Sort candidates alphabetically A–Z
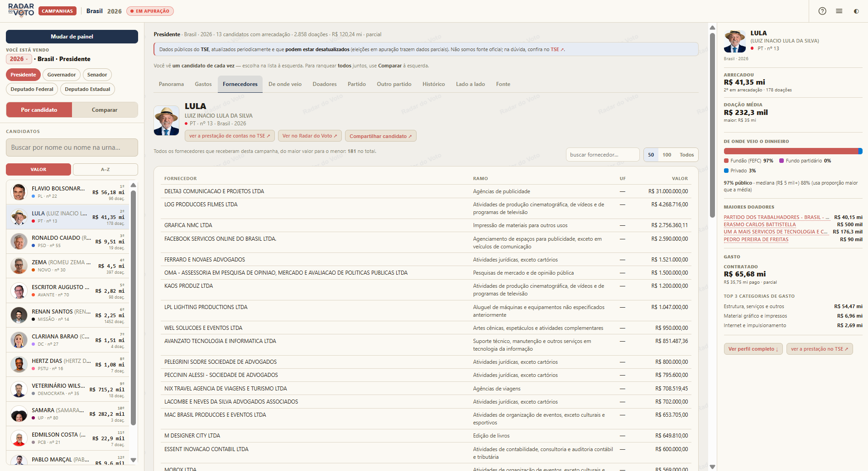This screenshot has height=471, width=868. coord(106,169)
